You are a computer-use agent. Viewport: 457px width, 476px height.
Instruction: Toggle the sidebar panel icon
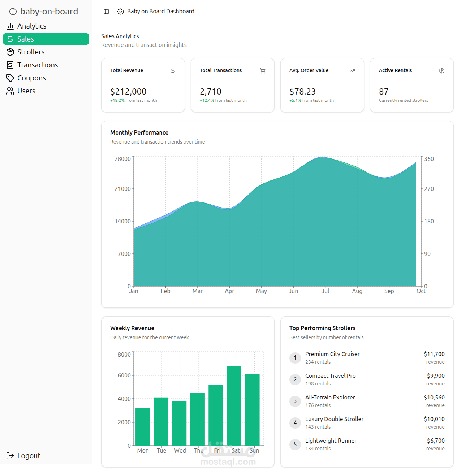106,12
